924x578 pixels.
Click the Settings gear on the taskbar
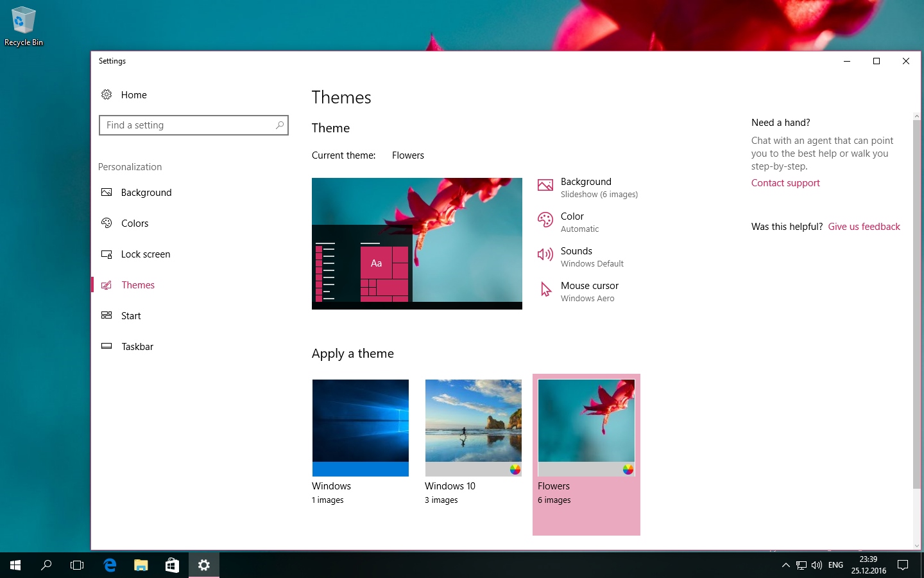[204, 565]
